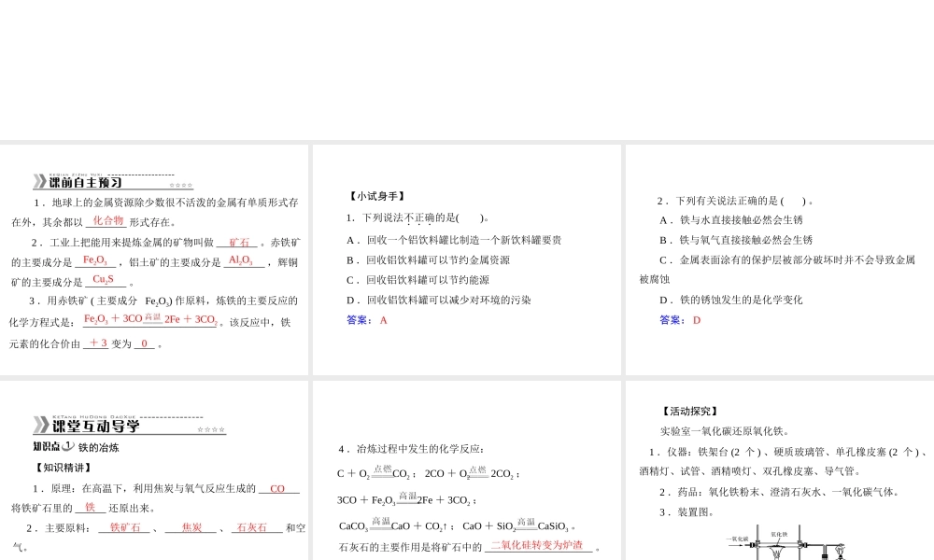
Task: Click the answer line 答案: A
Action: [x=367, y=320]
